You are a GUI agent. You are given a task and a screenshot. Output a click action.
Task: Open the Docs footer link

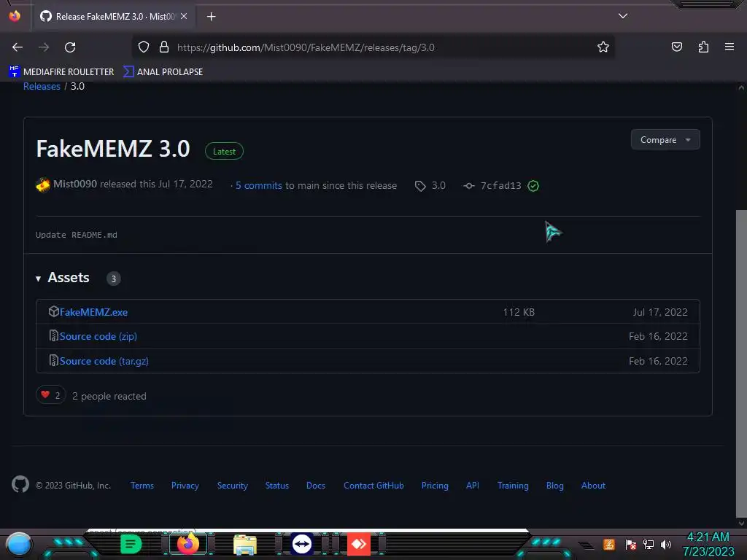(315, 486)
